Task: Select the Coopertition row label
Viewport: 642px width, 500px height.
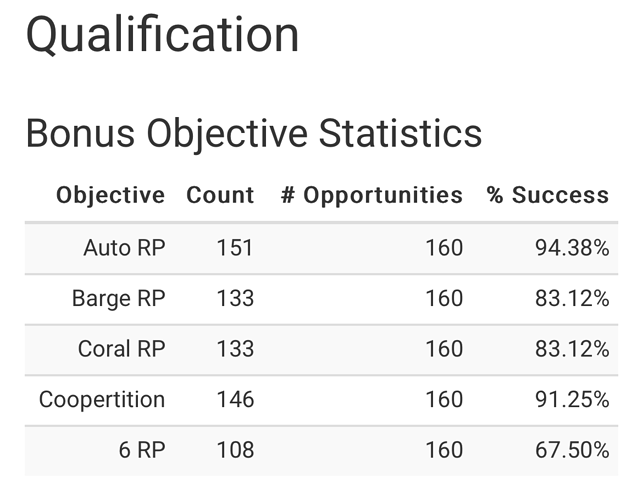Action: 102,400
